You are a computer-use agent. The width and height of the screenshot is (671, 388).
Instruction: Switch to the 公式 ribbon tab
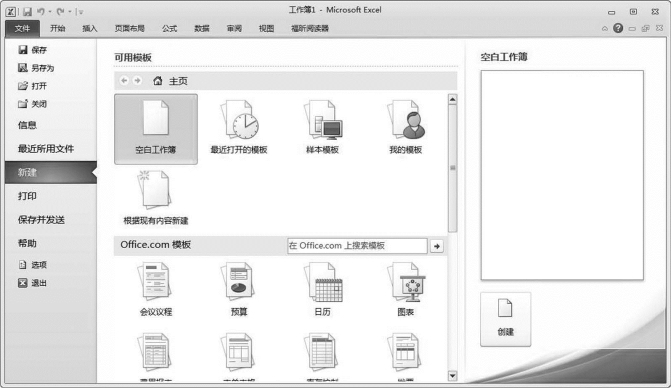click(x=169, y=28)
